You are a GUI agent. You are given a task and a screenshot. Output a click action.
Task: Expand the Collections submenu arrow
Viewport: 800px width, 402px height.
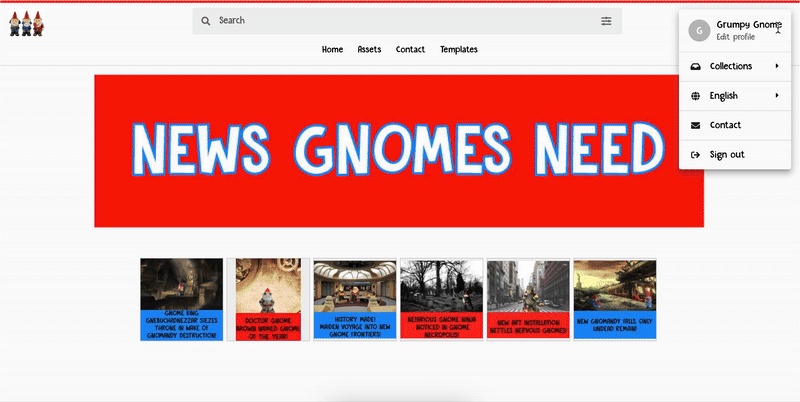(x=776, y=66)
